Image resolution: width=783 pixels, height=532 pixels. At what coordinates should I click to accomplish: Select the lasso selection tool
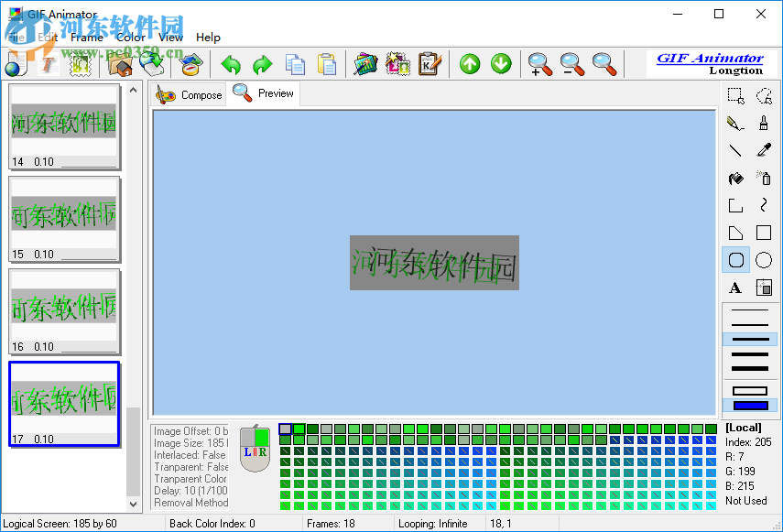(766, 95)
